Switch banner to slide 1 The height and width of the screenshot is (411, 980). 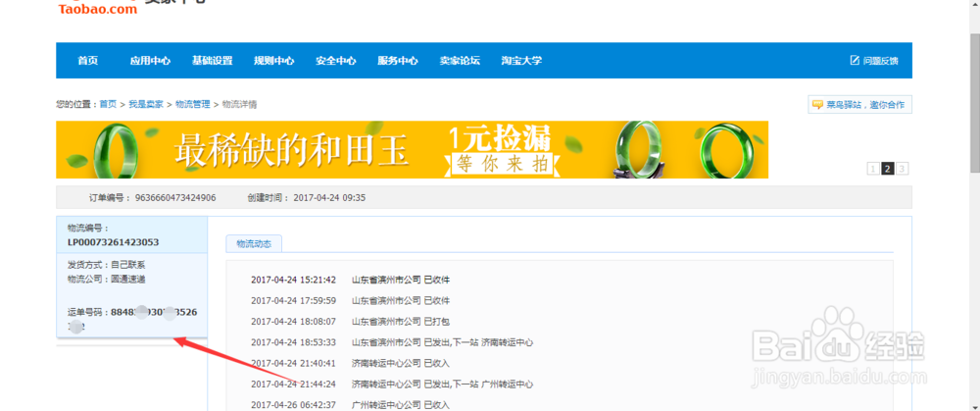[872, 169]
